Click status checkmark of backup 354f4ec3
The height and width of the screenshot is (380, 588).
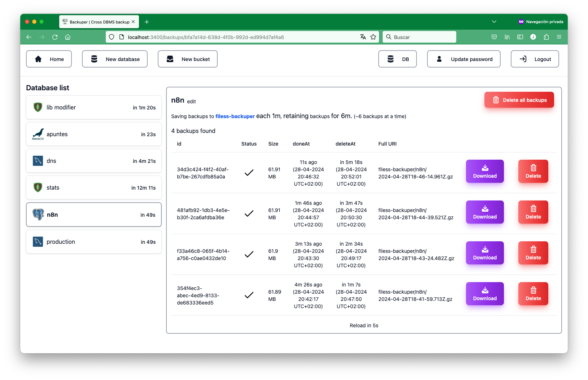pos(249,295)
